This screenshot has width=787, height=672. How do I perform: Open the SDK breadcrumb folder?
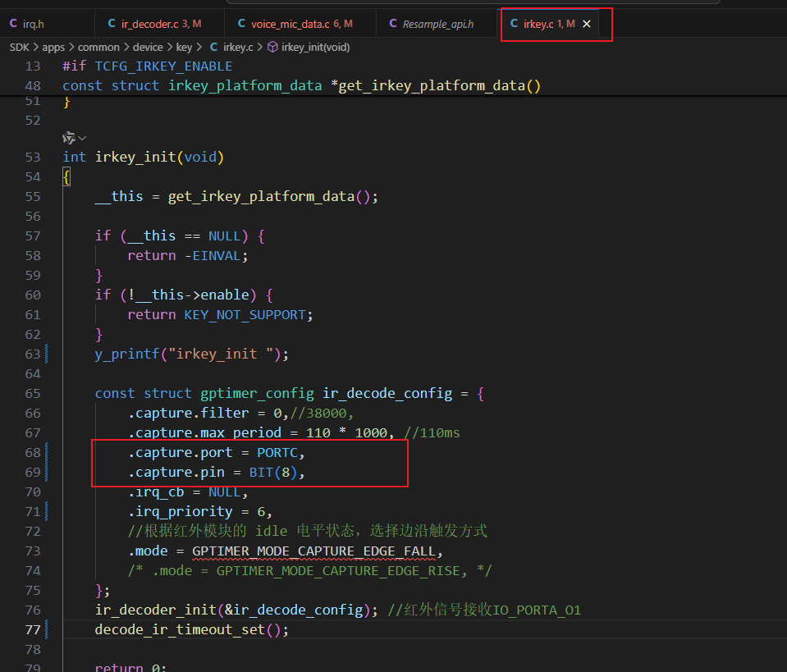click(20, 47)
